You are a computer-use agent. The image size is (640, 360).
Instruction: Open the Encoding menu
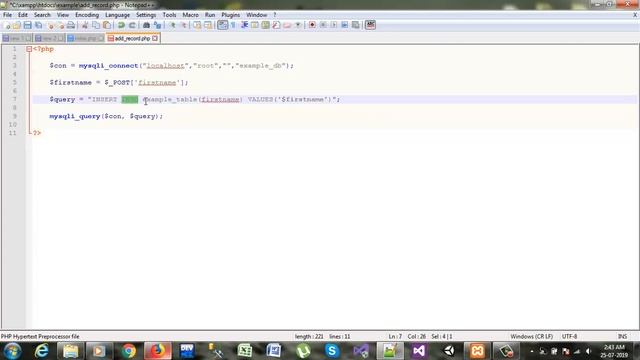click(x=87, y=15)
